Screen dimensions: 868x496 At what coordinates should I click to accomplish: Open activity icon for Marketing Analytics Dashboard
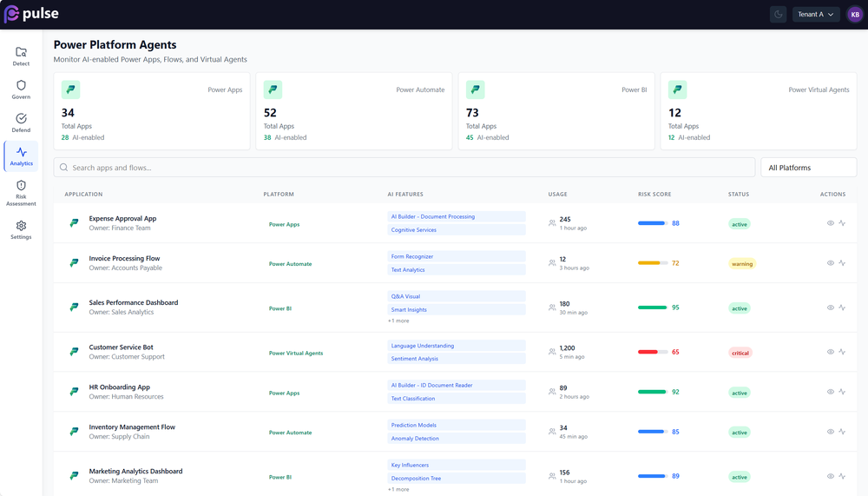click(842, 476)
